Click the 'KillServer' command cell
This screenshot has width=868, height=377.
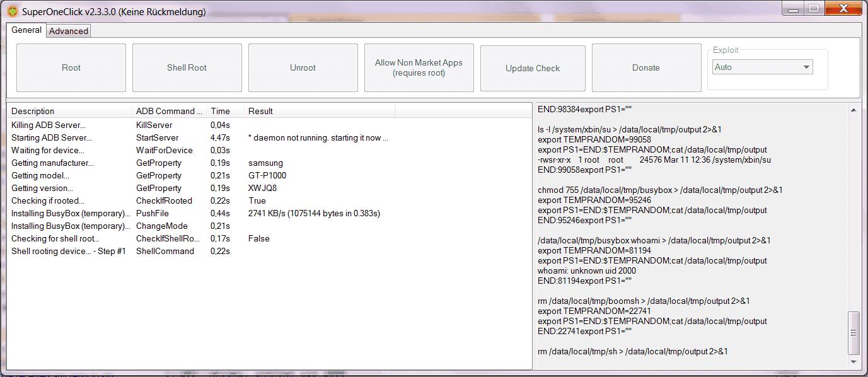[x=154, y=125]
